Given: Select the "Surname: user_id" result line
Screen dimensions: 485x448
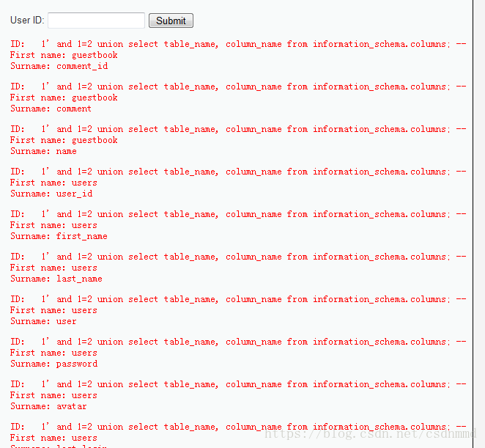Looking at the screenshot, I should pyautogui.click(x=51, y=194).
